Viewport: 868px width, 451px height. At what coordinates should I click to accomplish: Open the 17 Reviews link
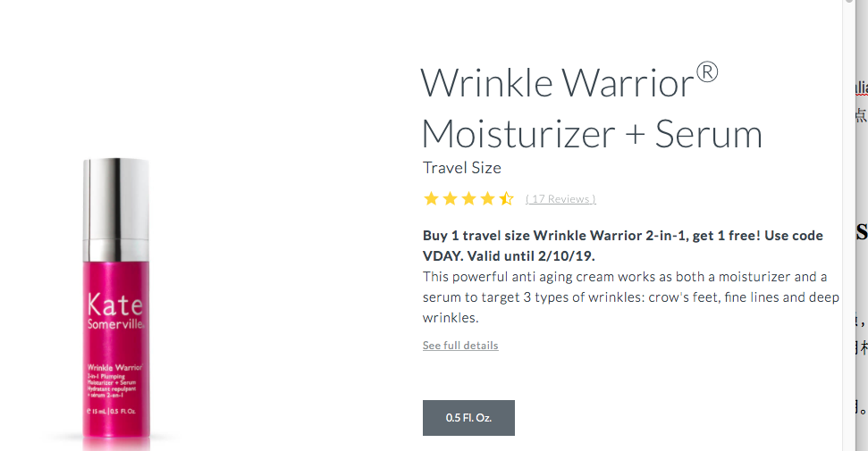[x=560, y=199]
